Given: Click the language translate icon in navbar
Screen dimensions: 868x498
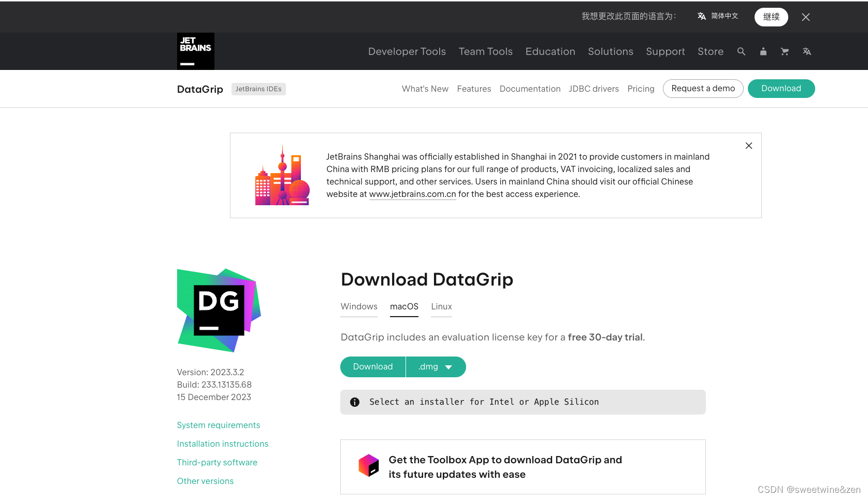Looking at the screenshot, I should coord(807,51).
